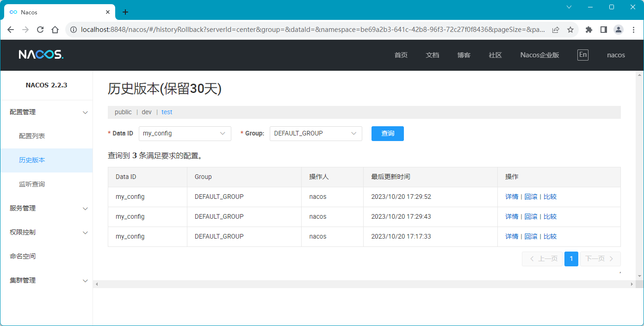Open the tab search chevron

click(569, 7)
